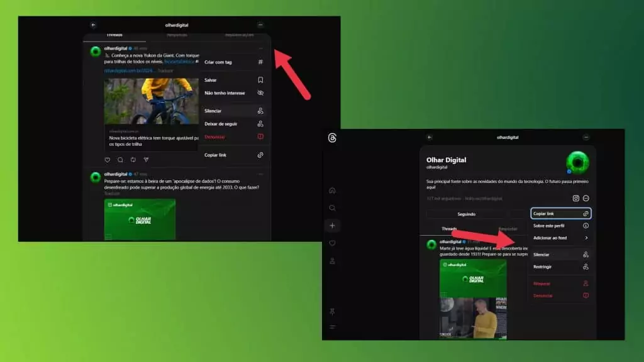Toggle the 'Seguindo' follow button
This screenshot has width=644, height=362.
pos(466,214)
